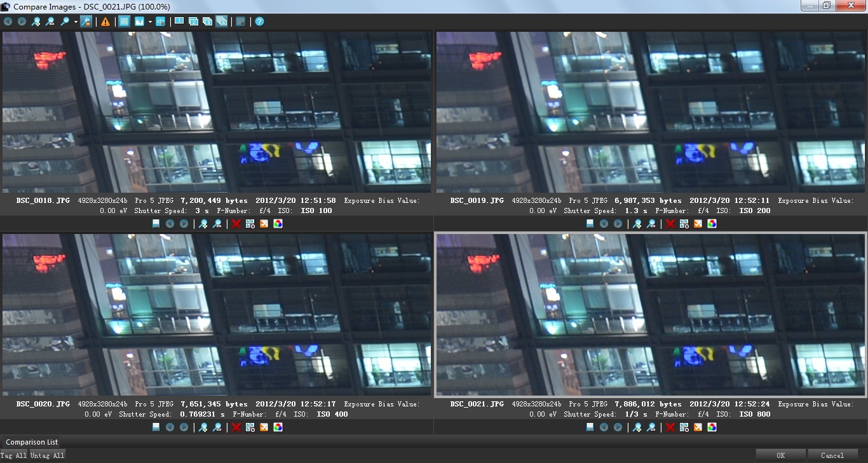Delete DSC_0018.JPG using its red X icon
The image size is (868, 463).
pos(236,224)
